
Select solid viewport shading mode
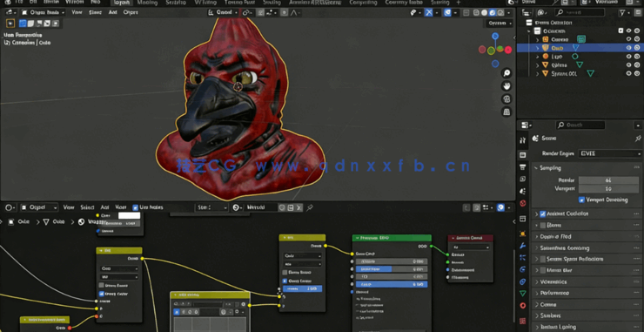tap(484, 13)
